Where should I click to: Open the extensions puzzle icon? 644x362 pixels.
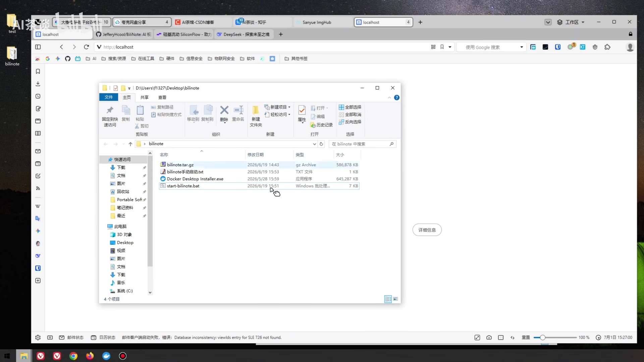click(x=607, y=47)
